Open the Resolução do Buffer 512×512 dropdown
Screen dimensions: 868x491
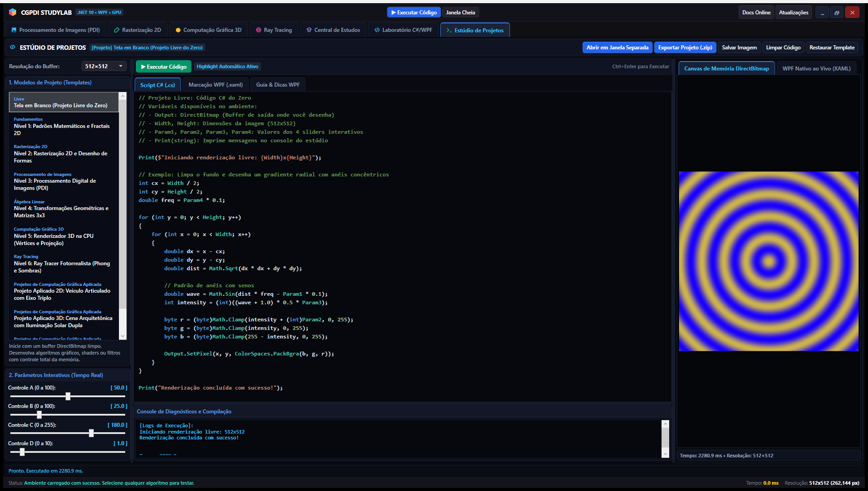tap(104, 66)
